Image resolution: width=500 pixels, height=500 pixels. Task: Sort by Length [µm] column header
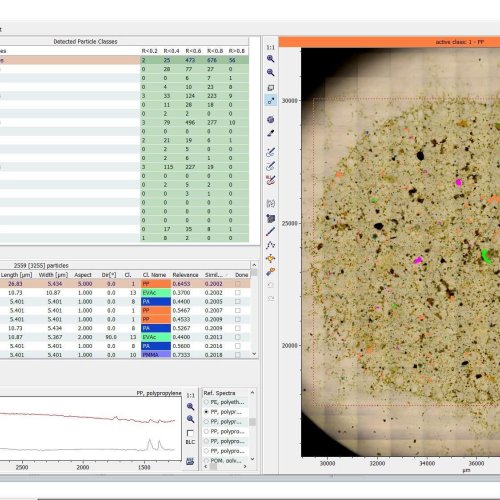16,275
